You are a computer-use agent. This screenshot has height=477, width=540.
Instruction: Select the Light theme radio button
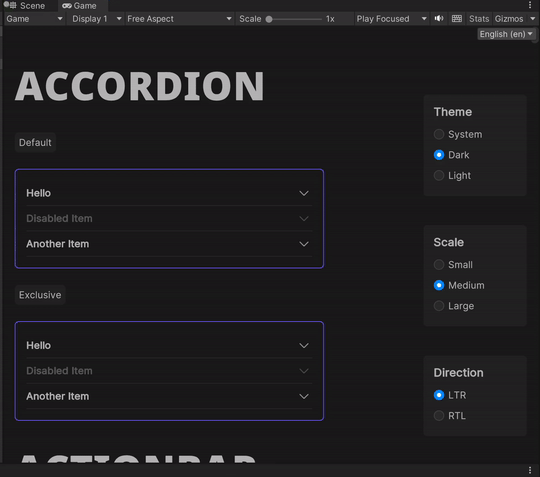pos(439,176)
